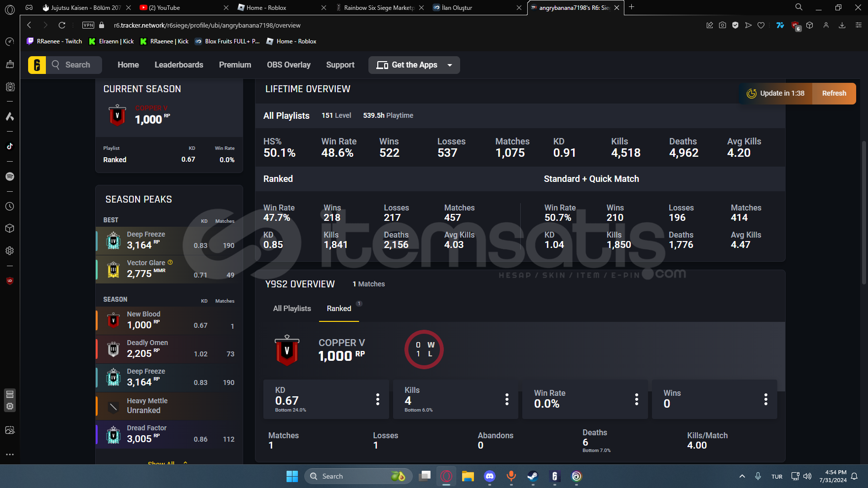
Task: Open RRaenee - Twitch bookmark
Action: [55, 41]
